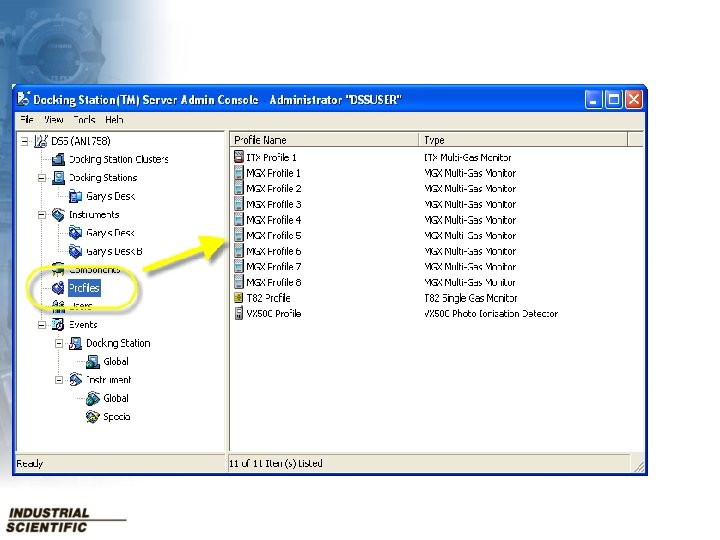Click the Docking Station Clusters icon
The width and height of the screenshot is (720, 540).
click(58, 159)
